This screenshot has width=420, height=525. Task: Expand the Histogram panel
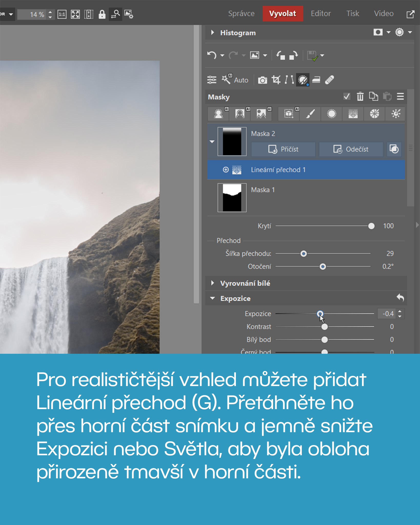coord(212,33)
